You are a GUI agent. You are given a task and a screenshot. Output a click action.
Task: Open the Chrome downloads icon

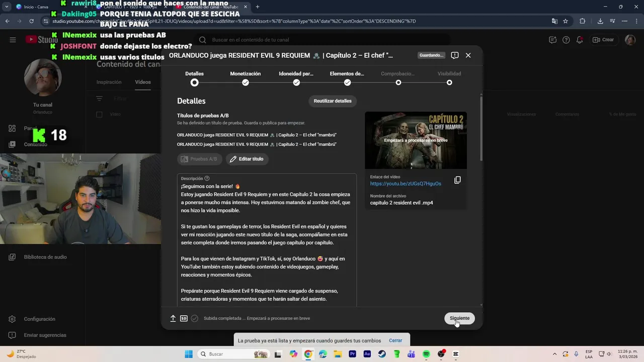(600, 21)
